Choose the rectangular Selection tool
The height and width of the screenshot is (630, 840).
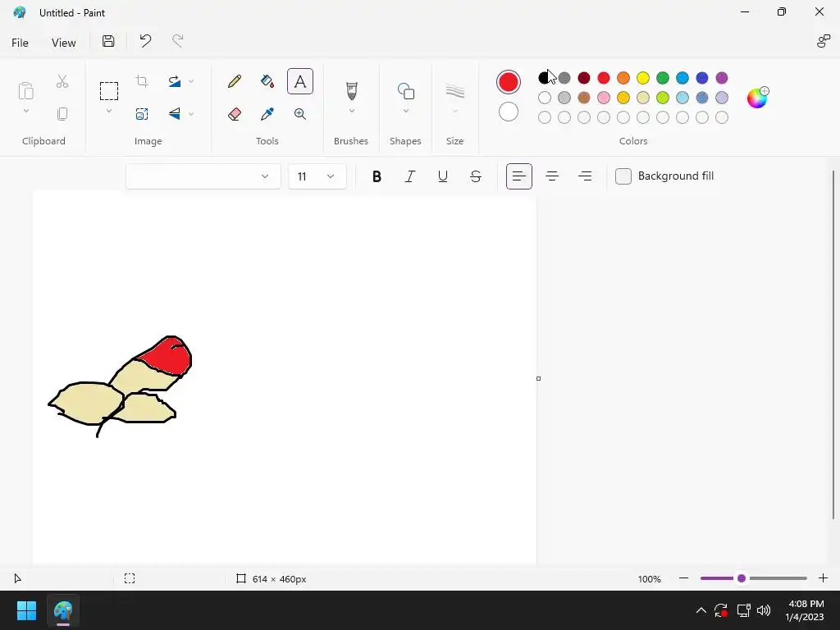pyautogui.click(x=109, y=91)
